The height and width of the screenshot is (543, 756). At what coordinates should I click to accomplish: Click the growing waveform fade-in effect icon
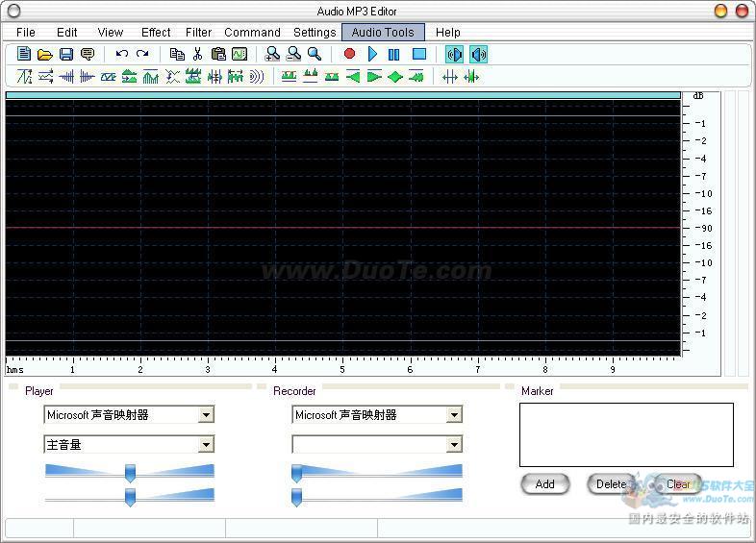[66, 76]
